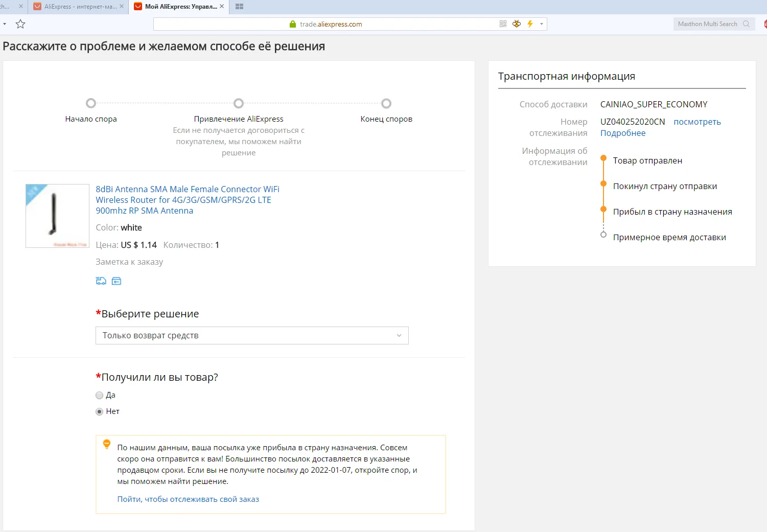
Task: Open the 'Только возврат средств' solution dropdown
Action: [252, 335]
